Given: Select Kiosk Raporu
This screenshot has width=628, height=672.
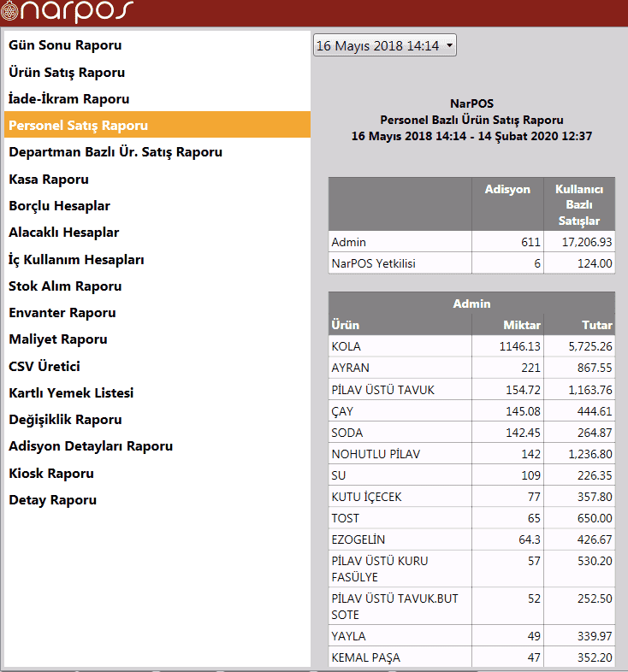Looking at the screenshot, I should 51,474.
